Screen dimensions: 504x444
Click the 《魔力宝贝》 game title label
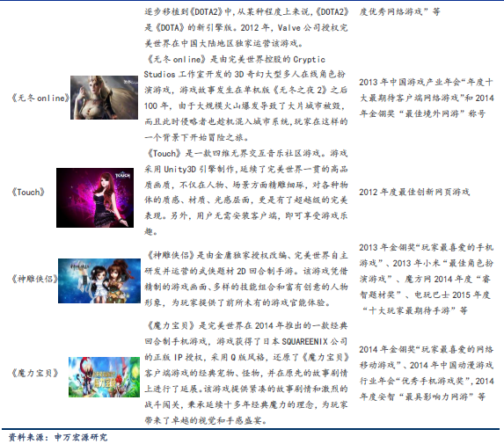coord(34,373)
